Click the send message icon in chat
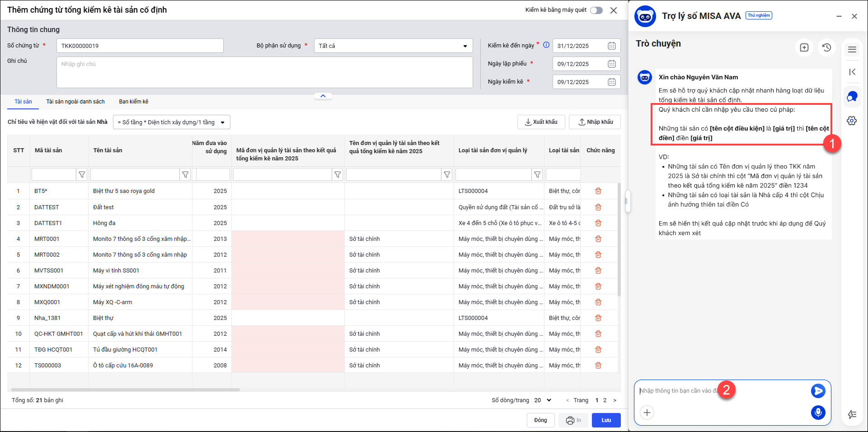 click(818, 391)
